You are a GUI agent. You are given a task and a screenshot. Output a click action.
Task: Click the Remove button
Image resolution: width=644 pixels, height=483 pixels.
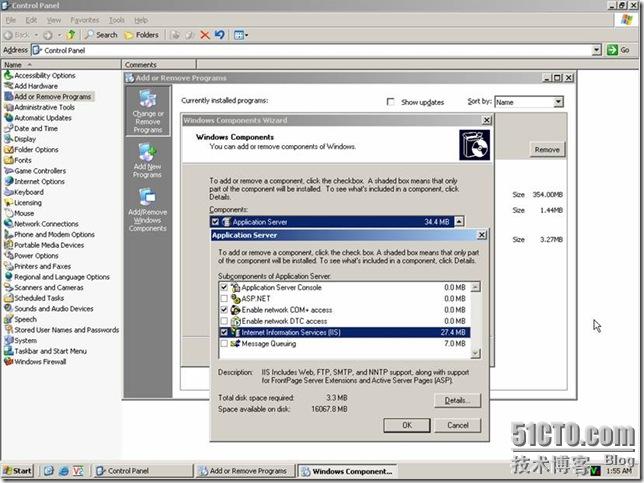547,150
